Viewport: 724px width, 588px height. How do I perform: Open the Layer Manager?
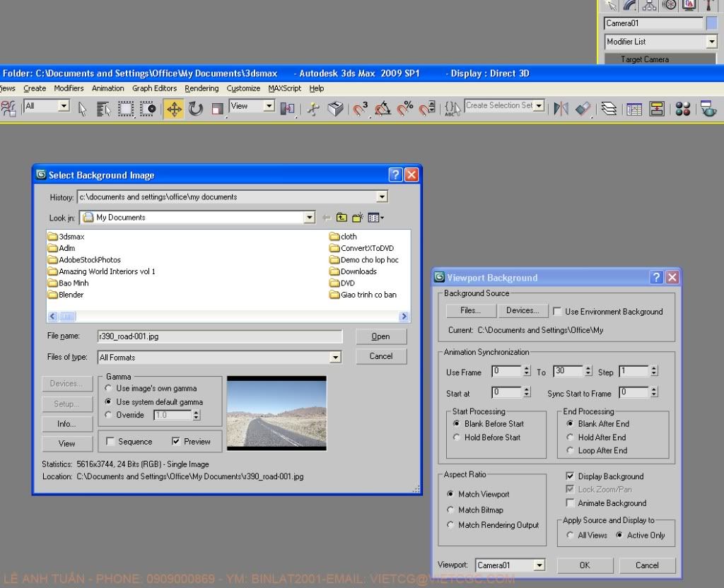coord(609,109)
